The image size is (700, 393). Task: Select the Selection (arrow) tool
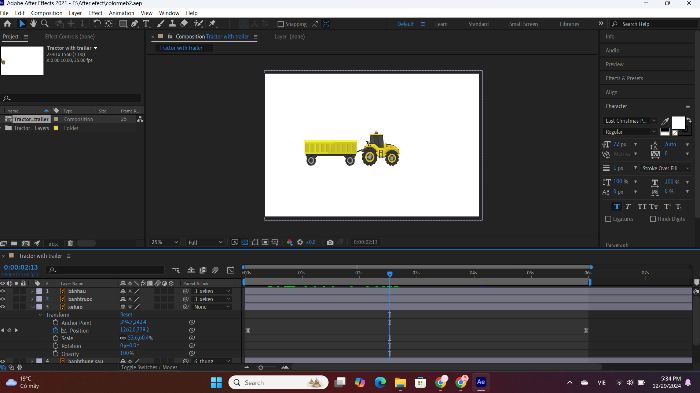pyautogui.click(x=21, y=24)
